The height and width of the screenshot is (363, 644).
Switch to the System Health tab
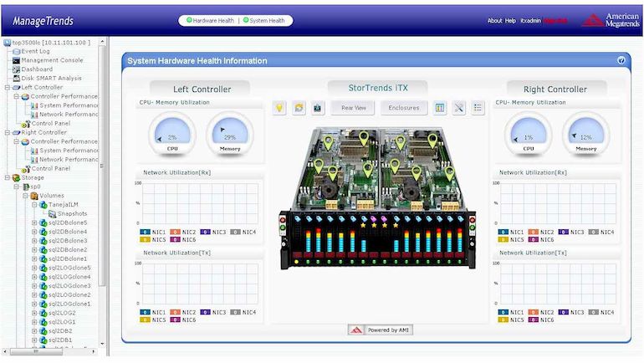[265, 20]
